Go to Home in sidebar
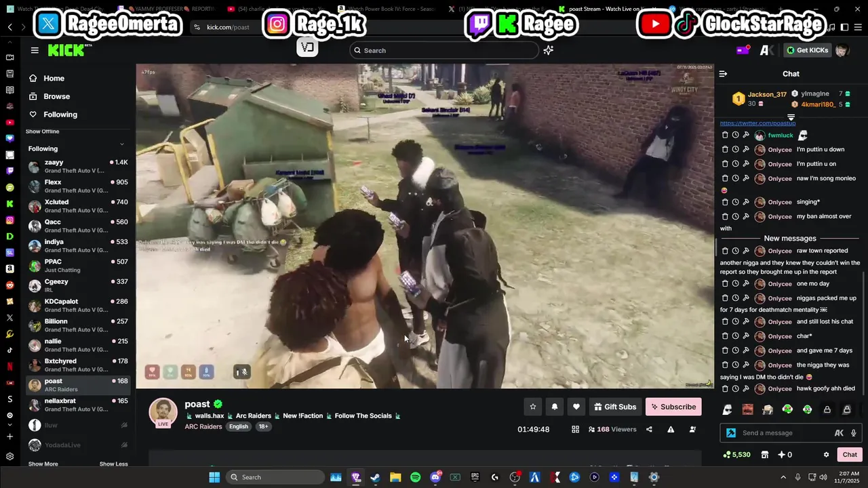Screen dimensions: 868x488 click(x=54, y=79)
